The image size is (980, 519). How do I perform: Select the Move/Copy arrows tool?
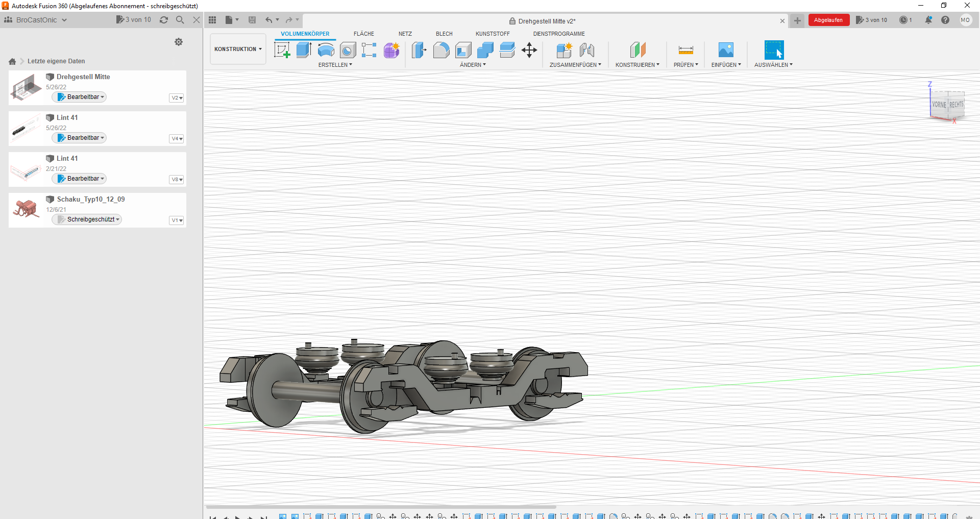[x=529, y=50]
